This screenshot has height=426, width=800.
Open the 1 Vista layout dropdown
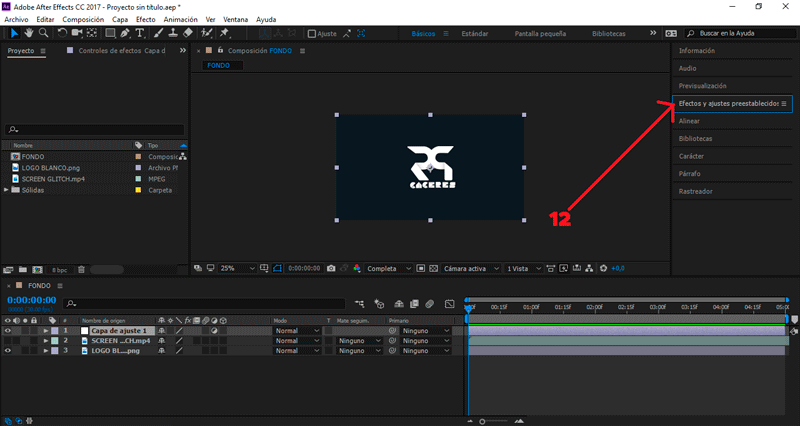pos(523,268)
